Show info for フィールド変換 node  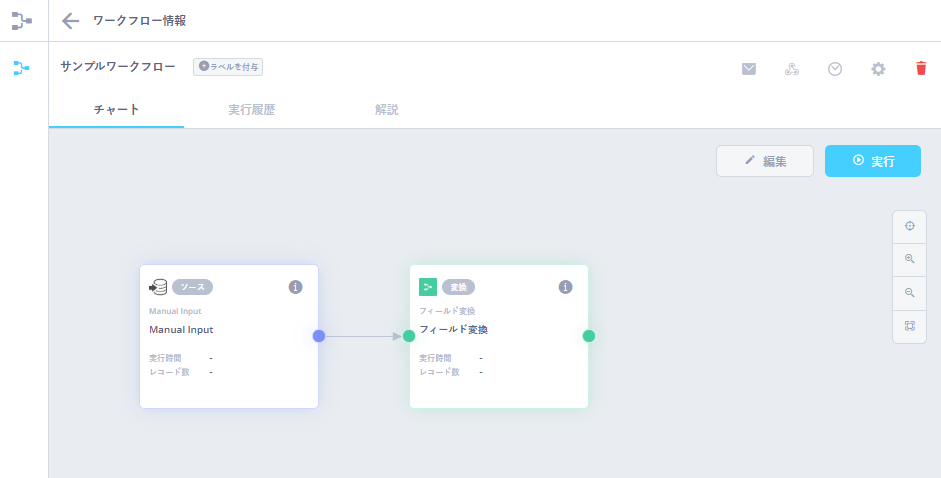pos(565,287)
